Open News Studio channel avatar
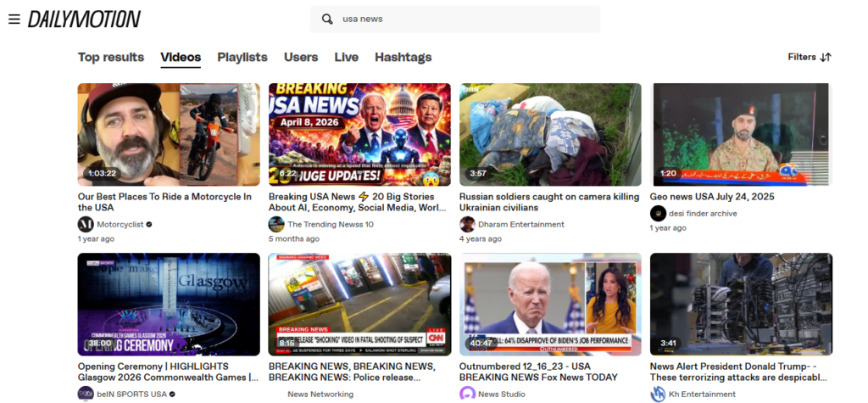This screenshot has width=868, height=403. point(467,395)
